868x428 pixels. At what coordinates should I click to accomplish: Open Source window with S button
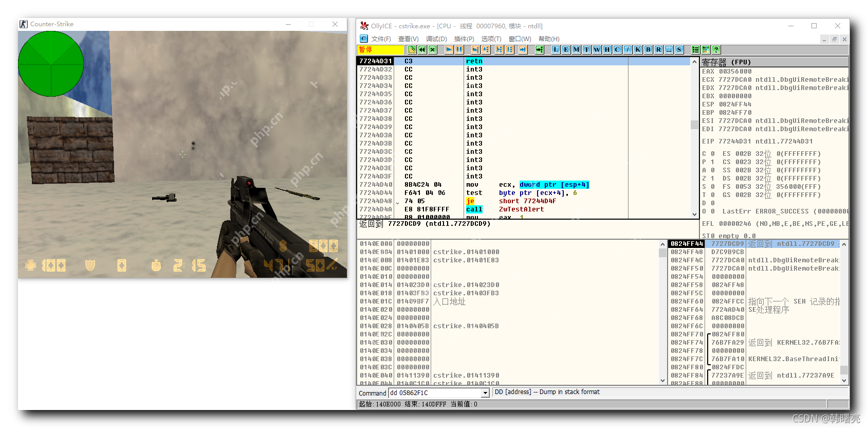pos(679,49)
